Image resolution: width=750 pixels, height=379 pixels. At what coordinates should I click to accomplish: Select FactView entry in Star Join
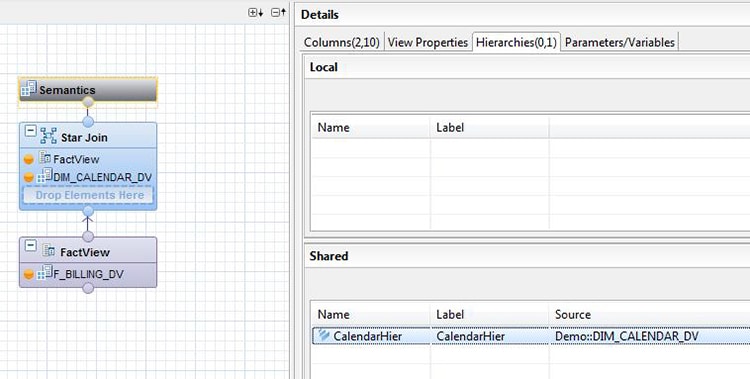click(77, 159)
